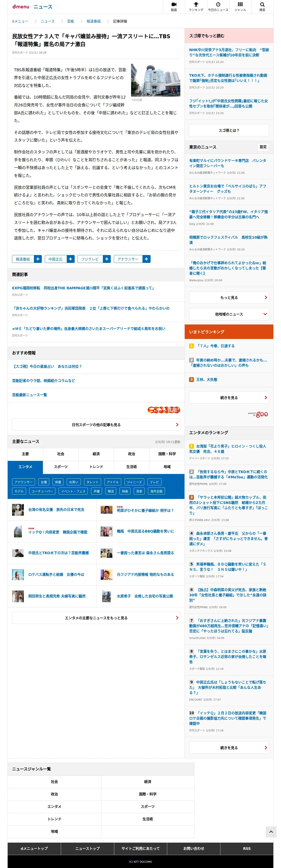Go to 報道番組 breadcrumb link
The width and height of the screenshot is (281, 868).
pyautogui.click(x=93, y=21)
